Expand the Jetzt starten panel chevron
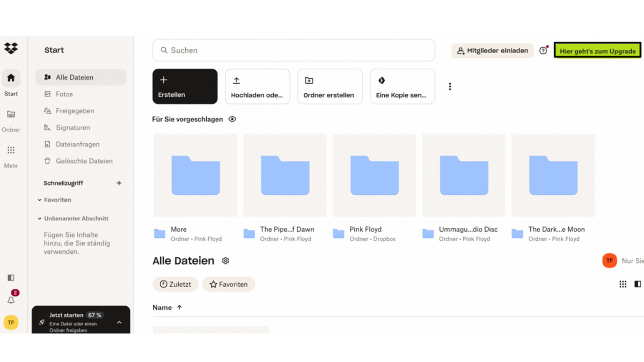 [x=119, y=322]
